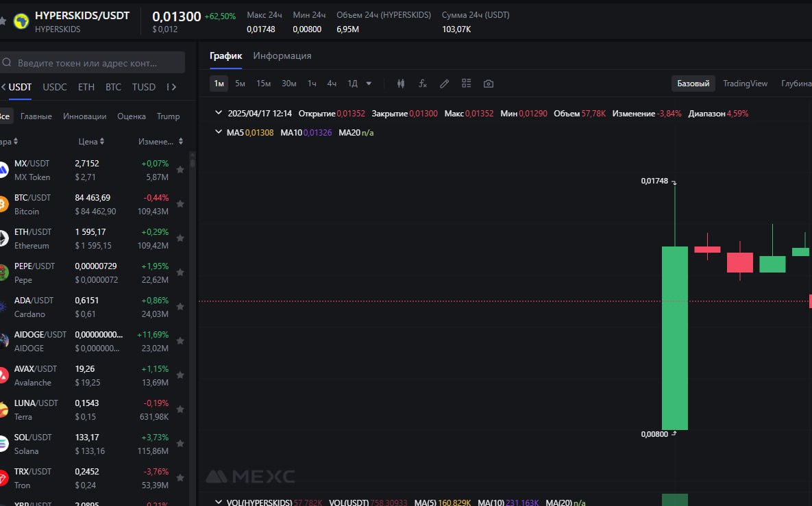Set chart timeframe to 1м
This screenshot has height=506, width=812.
pos(219,84)
